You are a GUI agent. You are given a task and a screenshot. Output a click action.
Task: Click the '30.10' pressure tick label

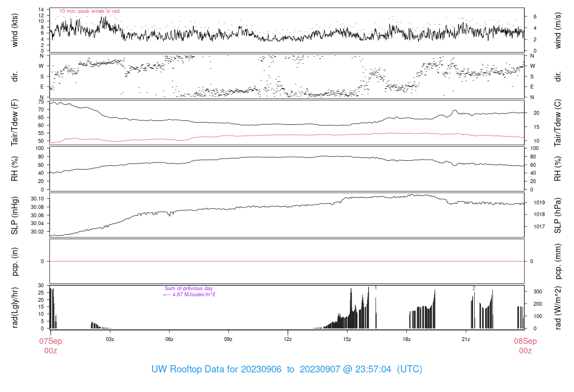click(38, 199)
